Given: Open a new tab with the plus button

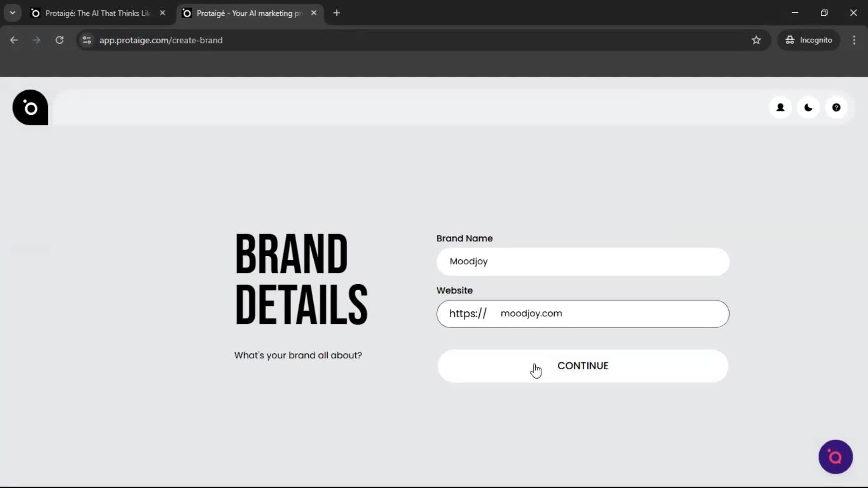Looking at the screenshot, I should [337, 13].
